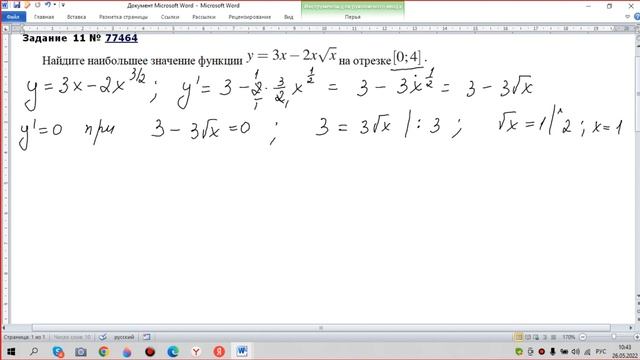Click the macro recording icon in status bar
640x360 pixels.
[147, 337]
